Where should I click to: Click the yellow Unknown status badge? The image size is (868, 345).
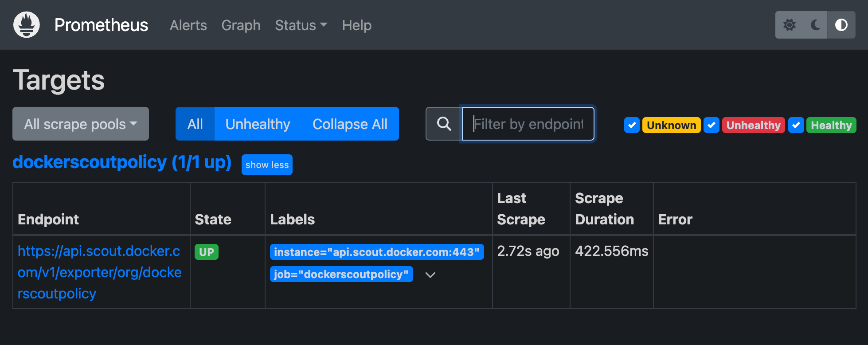point(671,125)
